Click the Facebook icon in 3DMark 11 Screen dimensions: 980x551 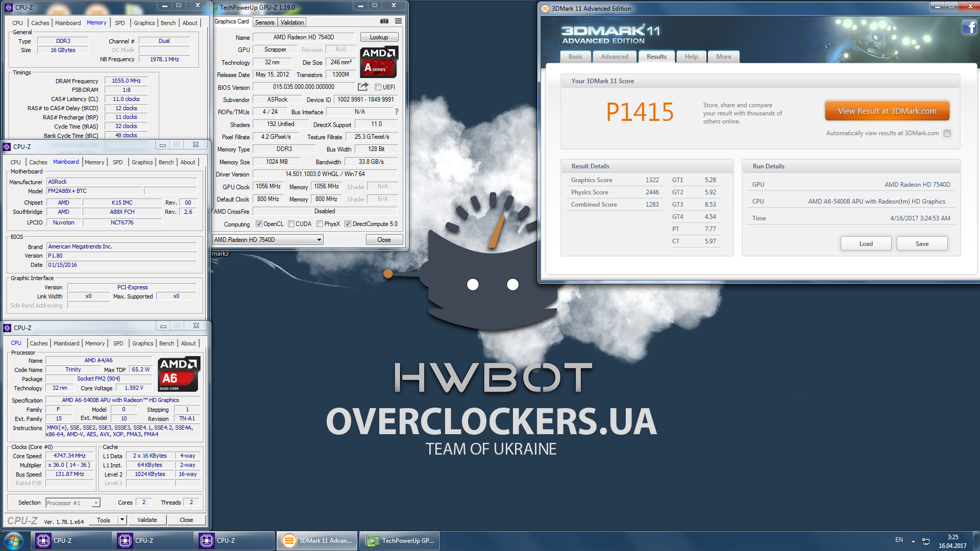coord(970,27)
